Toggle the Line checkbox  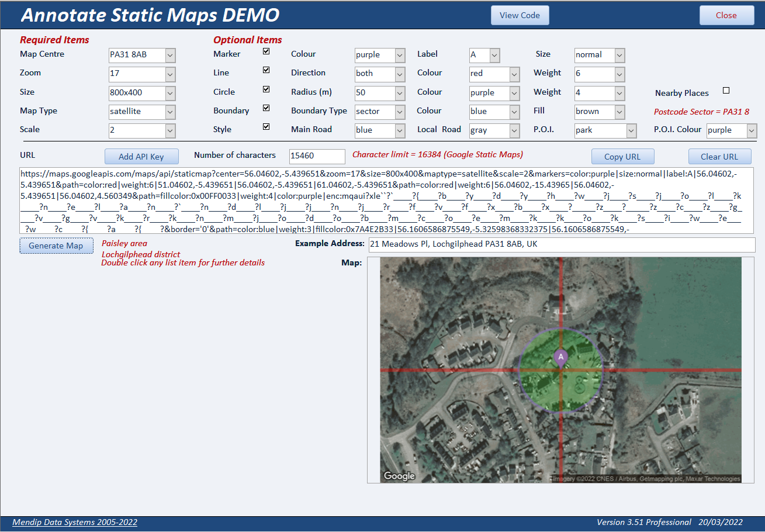point(266,70)
